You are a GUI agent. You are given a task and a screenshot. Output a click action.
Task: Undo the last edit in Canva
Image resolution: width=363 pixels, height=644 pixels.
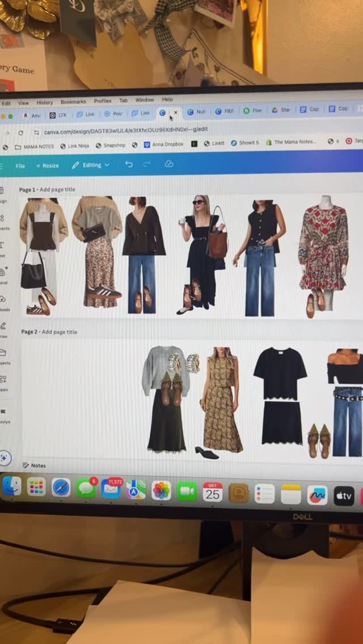(x=129, y=164)
